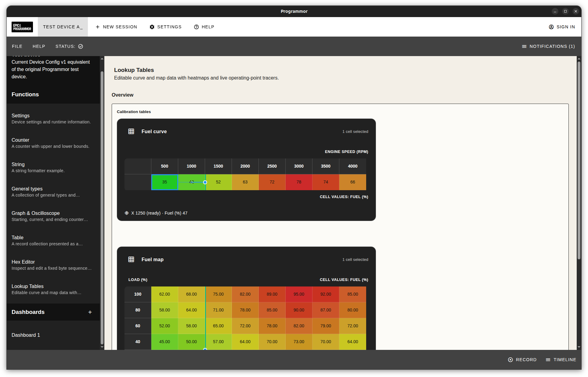Click the Fuel curve table grid icon
Viewport: 588px width, 377px height.
(131, 131)
